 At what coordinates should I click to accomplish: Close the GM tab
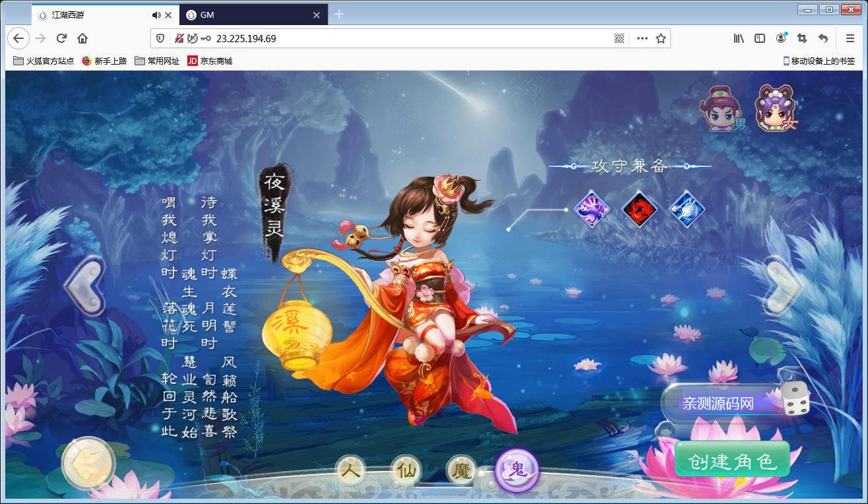[x=317, y=15]
